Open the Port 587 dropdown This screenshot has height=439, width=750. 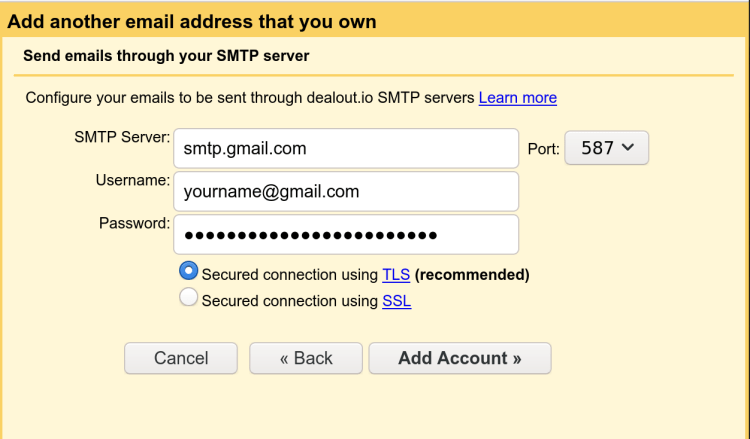point(607,148)
